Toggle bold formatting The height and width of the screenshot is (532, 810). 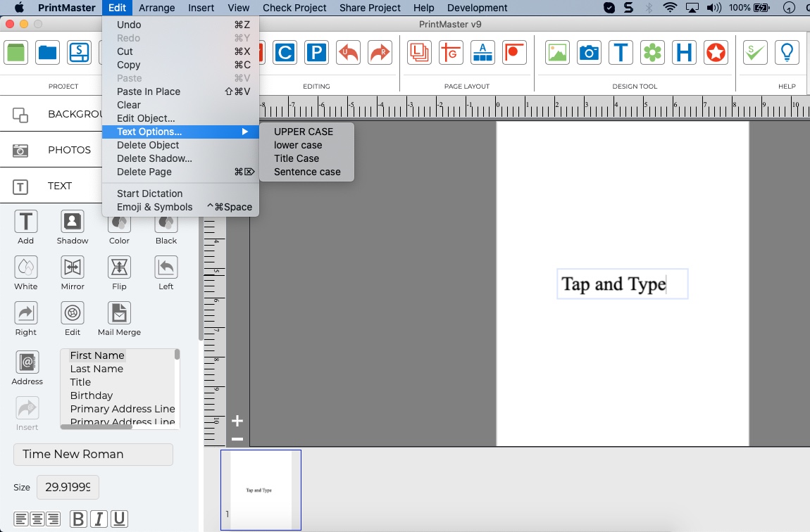click(77, 518)
